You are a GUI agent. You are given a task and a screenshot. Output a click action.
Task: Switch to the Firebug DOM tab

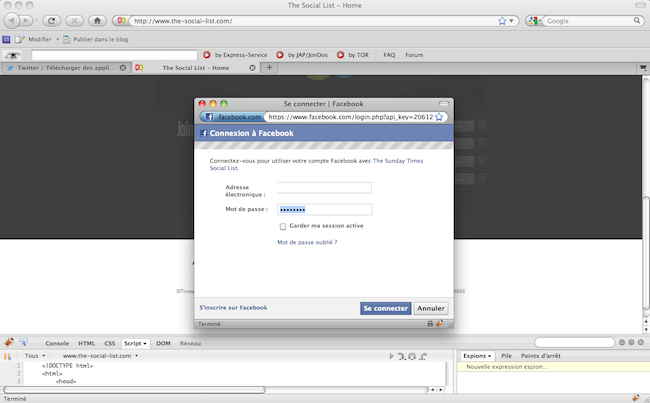pyautogui.click(x=163, y=343)
